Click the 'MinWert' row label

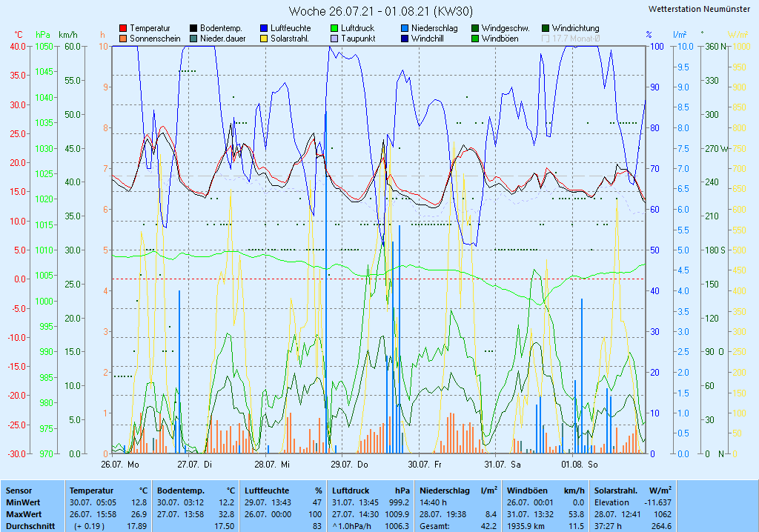click(x=23, y=503)
